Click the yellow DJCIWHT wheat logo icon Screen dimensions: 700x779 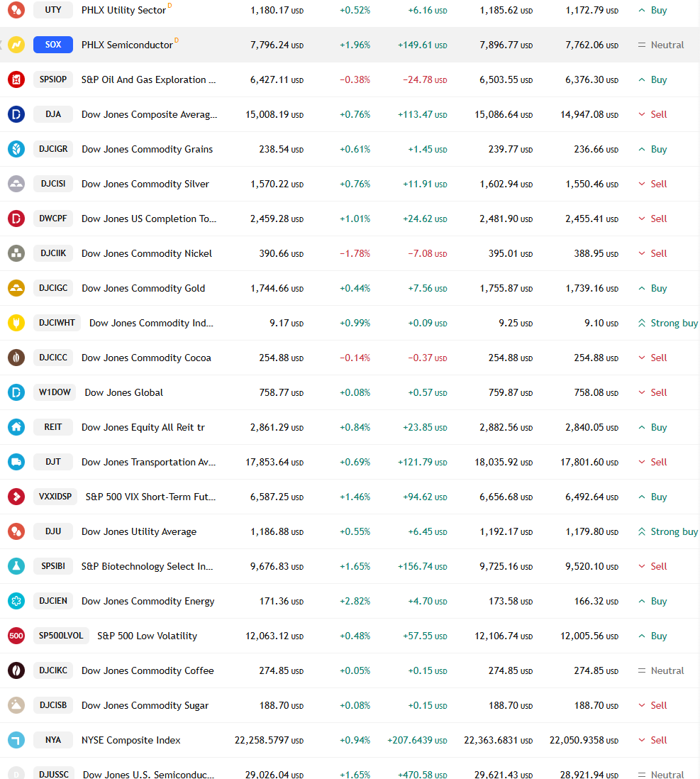pos(16,323)
